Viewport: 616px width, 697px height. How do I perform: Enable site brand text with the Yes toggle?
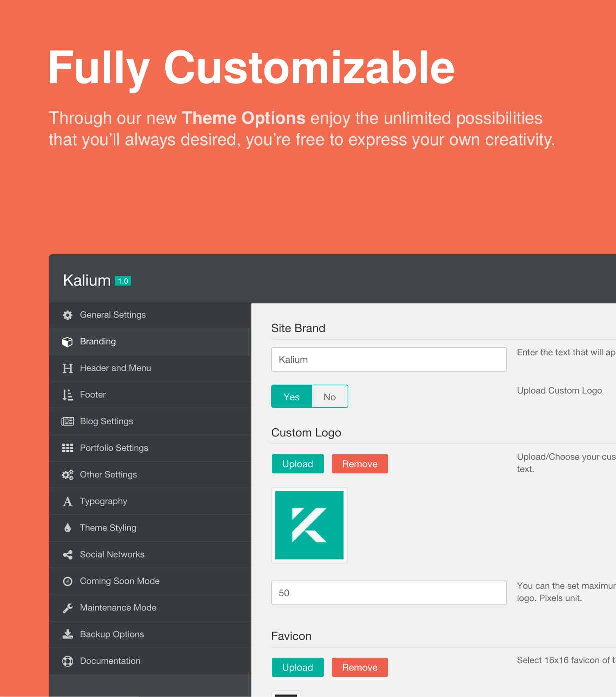coord(291,396)
